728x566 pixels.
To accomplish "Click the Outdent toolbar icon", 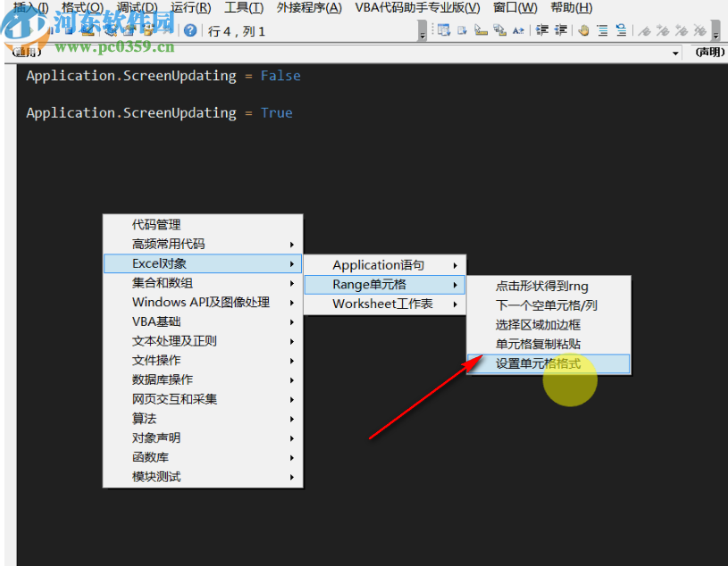I will point(560,30).
